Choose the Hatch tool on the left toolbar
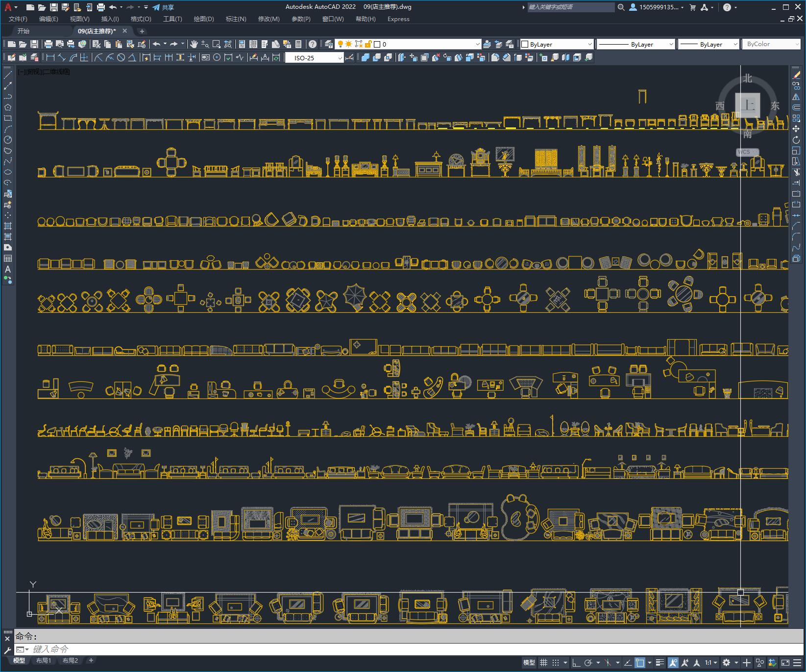 [8, 226]
